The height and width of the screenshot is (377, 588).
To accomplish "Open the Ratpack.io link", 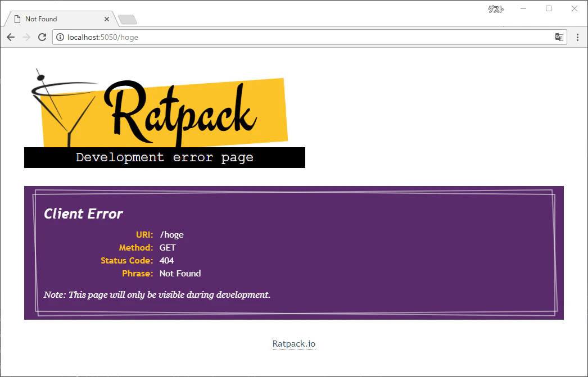I will [294, 344].
